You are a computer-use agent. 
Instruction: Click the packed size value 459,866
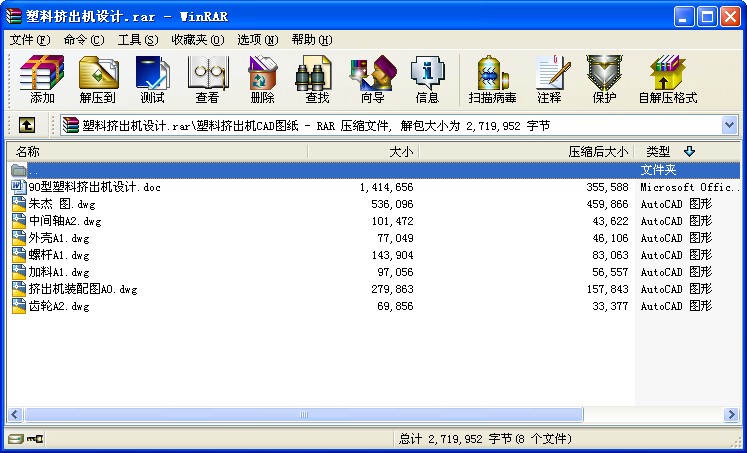[607, 204]
